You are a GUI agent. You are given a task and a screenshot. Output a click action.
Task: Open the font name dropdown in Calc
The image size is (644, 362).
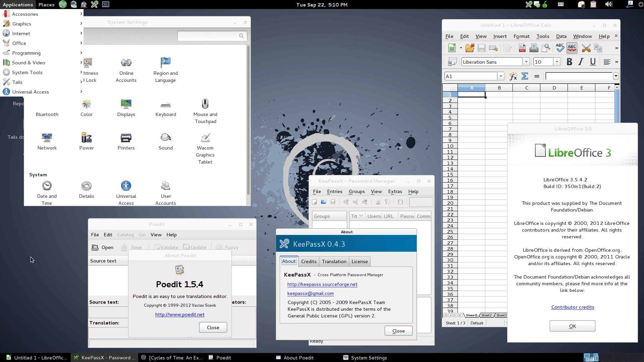[526, 62]
